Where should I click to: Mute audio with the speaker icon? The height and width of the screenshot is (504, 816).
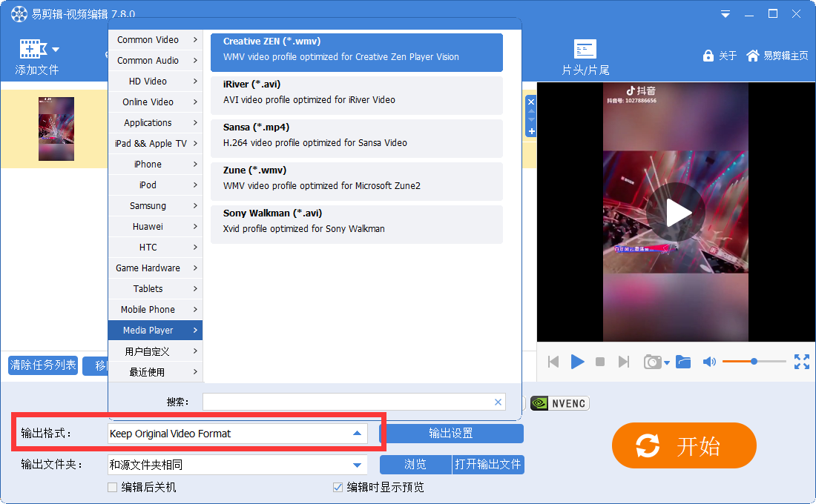click(708, 362)
